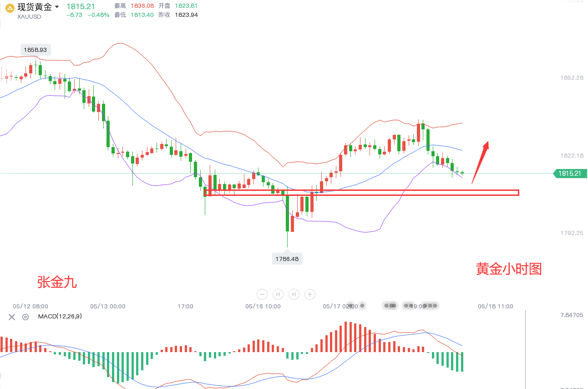Jump to the earliest candles with skip-back icon
The image size is (588, 389).
click(x=278, y=294)
